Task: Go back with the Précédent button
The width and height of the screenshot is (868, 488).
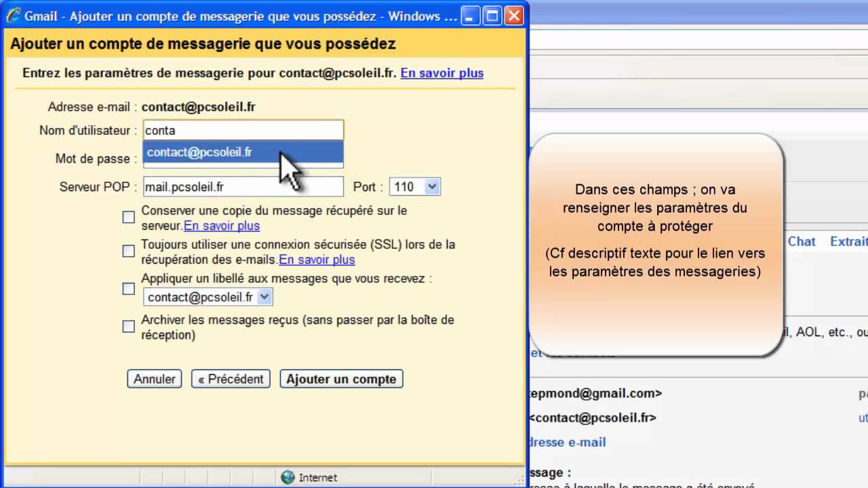Action: pos(231,379)
